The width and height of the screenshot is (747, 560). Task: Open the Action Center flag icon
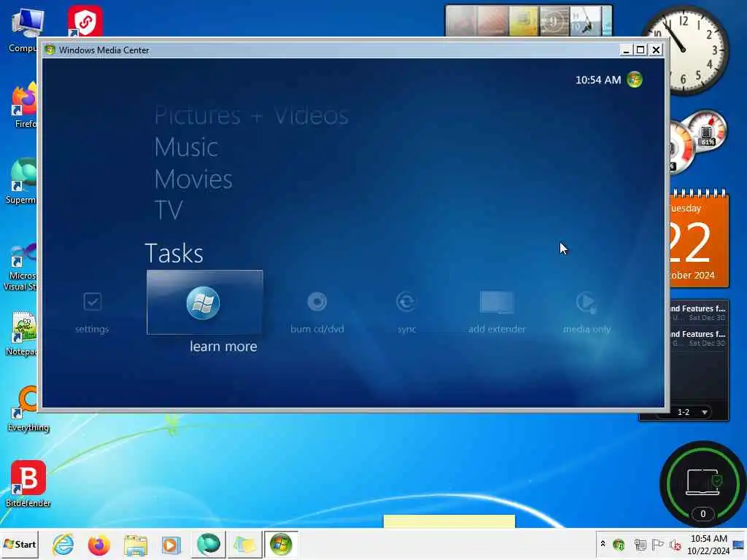[x=657, y=544]
